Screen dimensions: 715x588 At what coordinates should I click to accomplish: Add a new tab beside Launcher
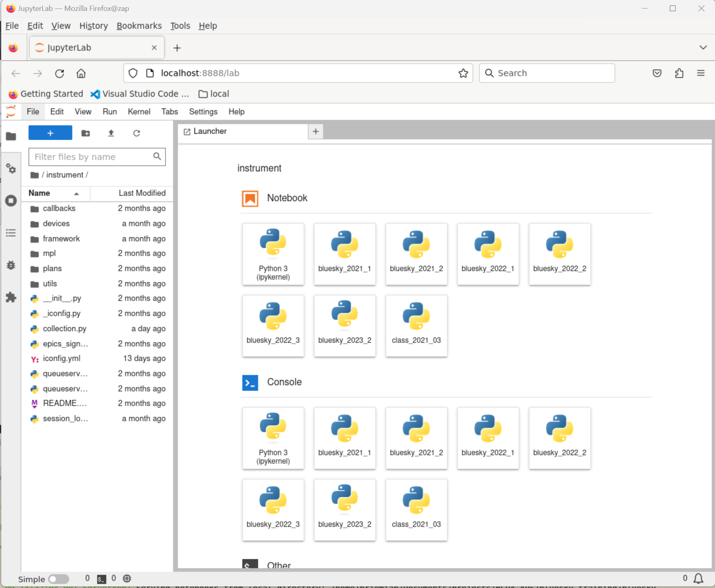(316, 131)
